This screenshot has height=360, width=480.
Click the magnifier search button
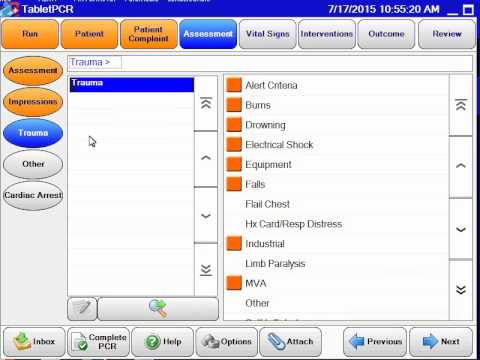(158, 309)
